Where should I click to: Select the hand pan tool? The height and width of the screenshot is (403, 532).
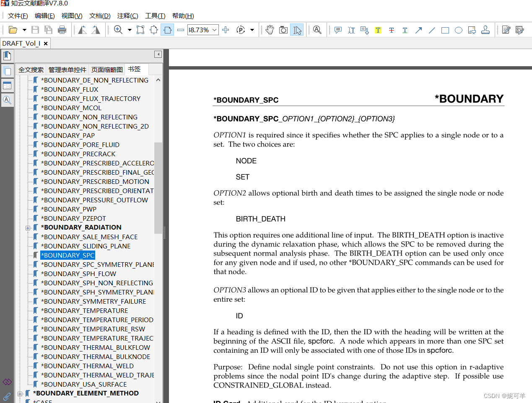[x=270, y=30]
